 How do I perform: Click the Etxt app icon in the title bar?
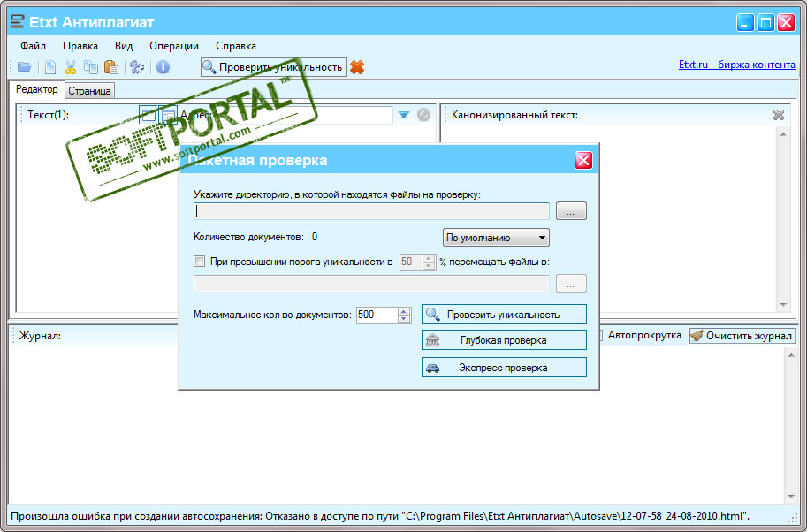pyautogui.click(x=18, y=21)
